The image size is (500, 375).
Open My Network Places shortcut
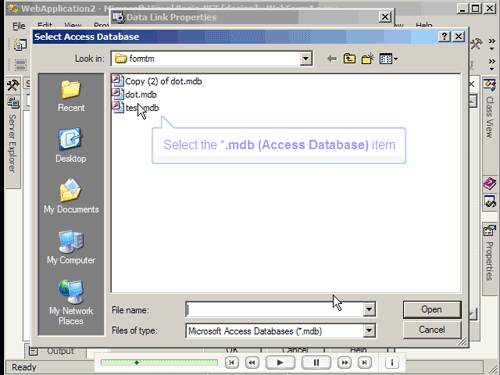[71, 302]
